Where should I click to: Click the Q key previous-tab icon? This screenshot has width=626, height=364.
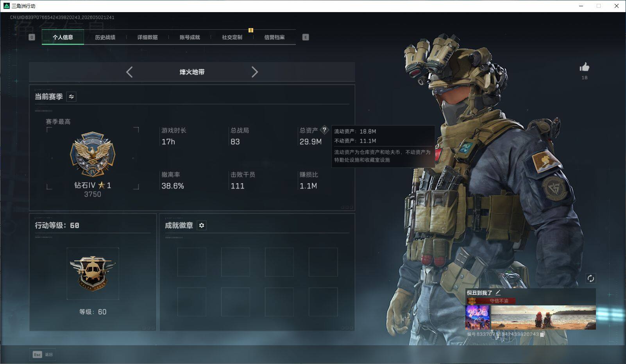coord(32,37)
